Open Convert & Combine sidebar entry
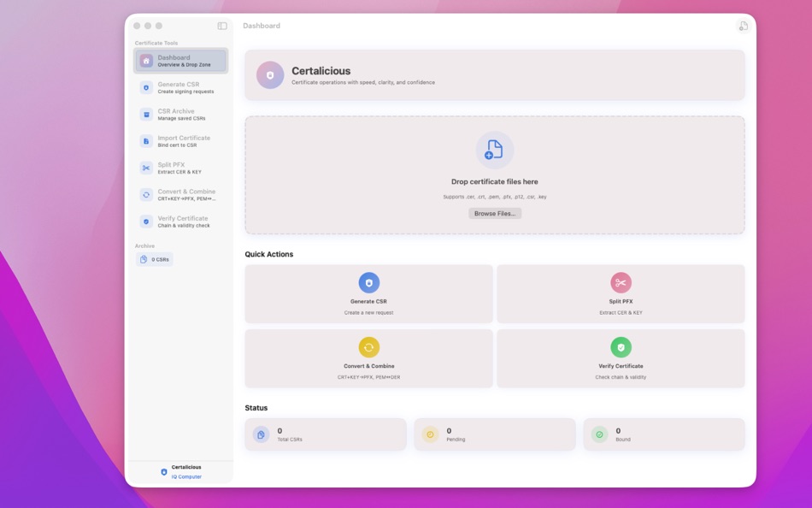This screenshot has height=508, width=812. click(x=180, y=195)
